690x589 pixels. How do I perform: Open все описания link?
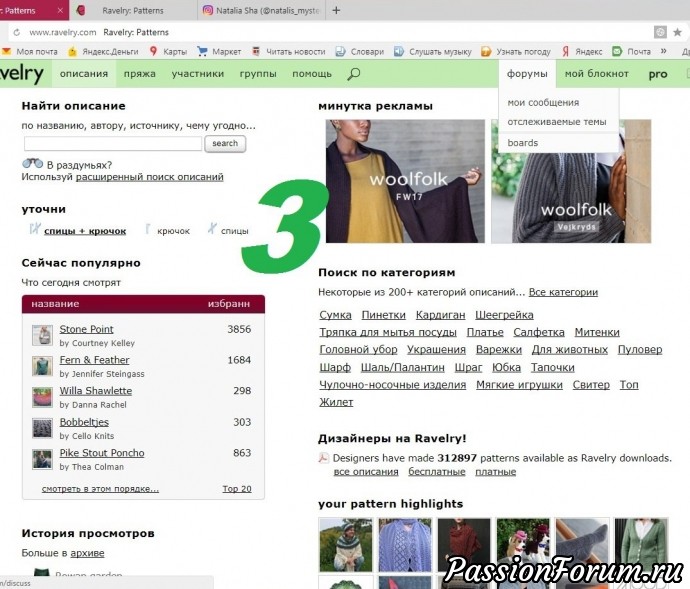[366, 472]
